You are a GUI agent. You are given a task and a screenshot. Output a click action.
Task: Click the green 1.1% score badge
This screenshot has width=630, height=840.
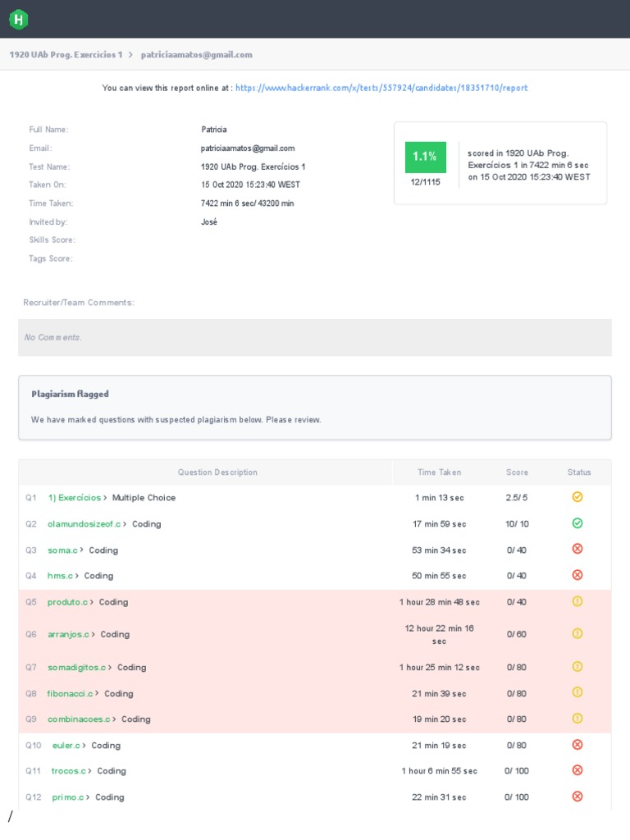(425, 157)
